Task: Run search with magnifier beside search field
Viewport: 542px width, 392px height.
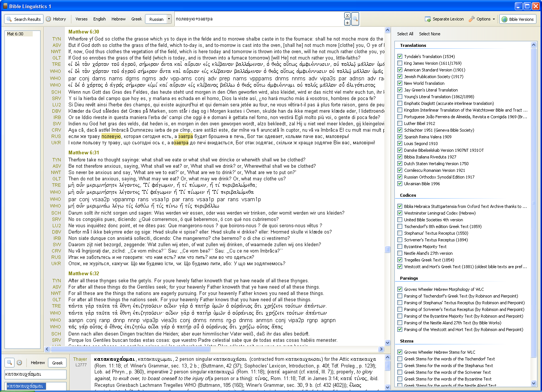Action: [x=355, y=19]
